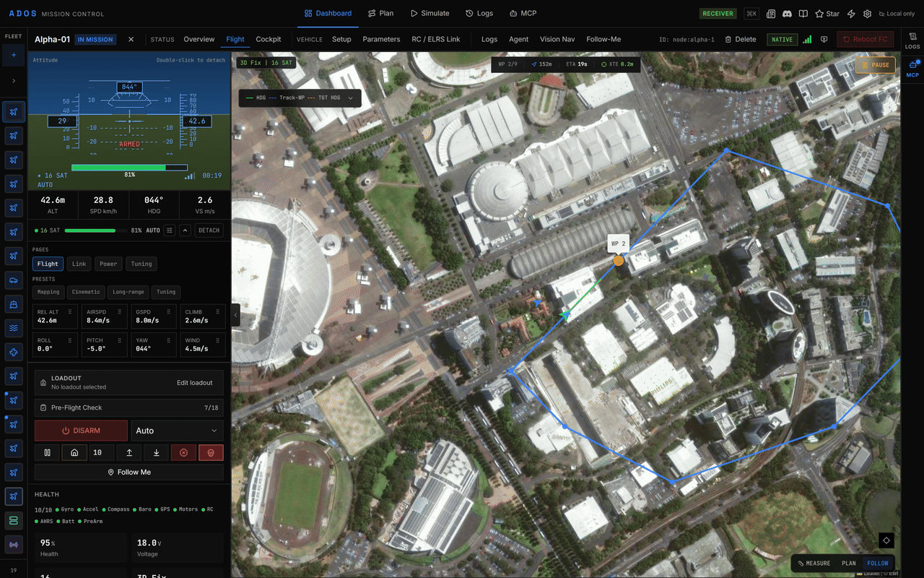Switch to the Cockpit tab
Screen dimensions: 924x578
pyautogui.click(x=269, y=39)
